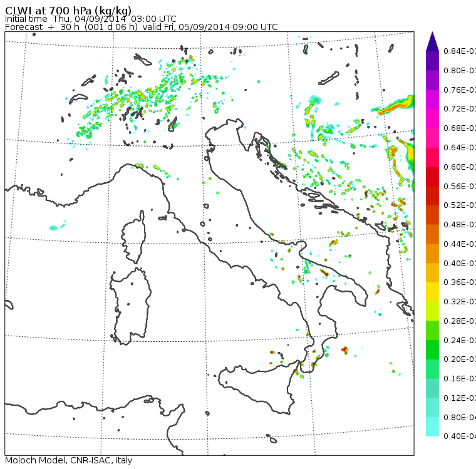
Task: Pick the red-orange swatch between 0.48E-03 and 0.52E-03
Action: [x=432, y=215]
